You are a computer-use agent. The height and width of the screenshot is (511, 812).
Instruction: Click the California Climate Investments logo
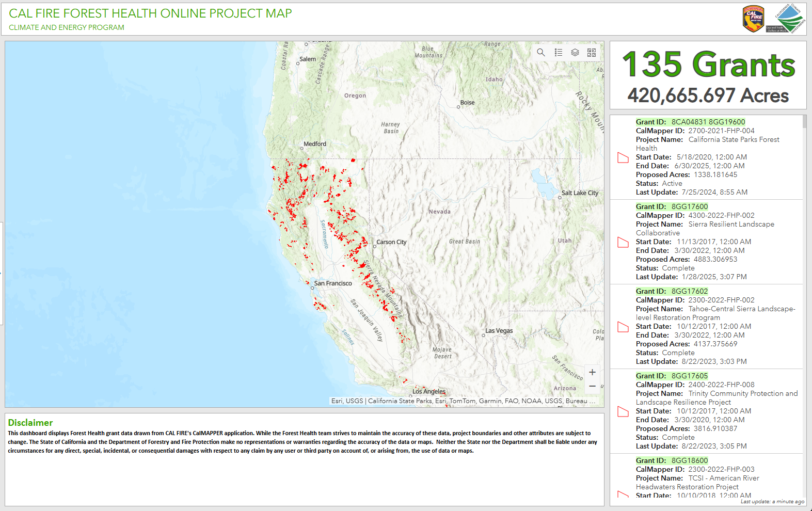786,19
